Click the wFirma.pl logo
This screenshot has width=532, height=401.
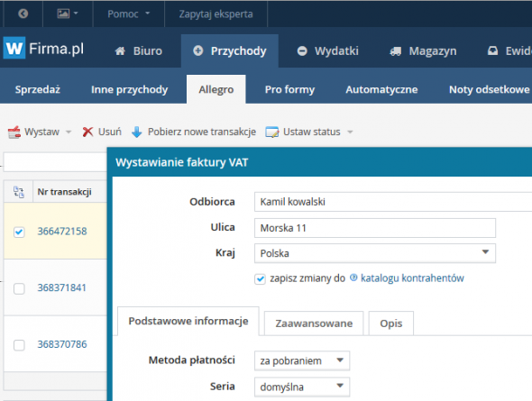[x=44, y=48]
